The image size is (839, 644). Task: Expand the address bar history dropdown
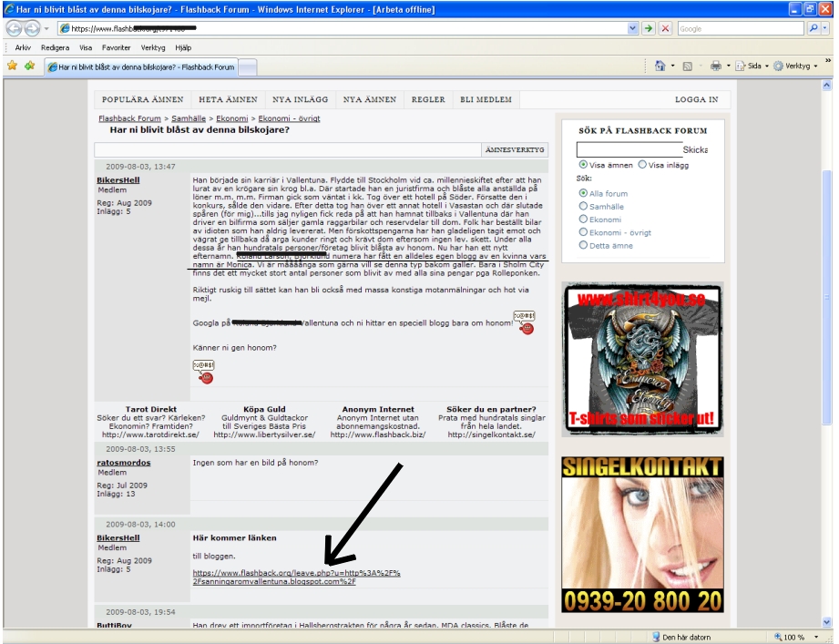coord(633,28)
